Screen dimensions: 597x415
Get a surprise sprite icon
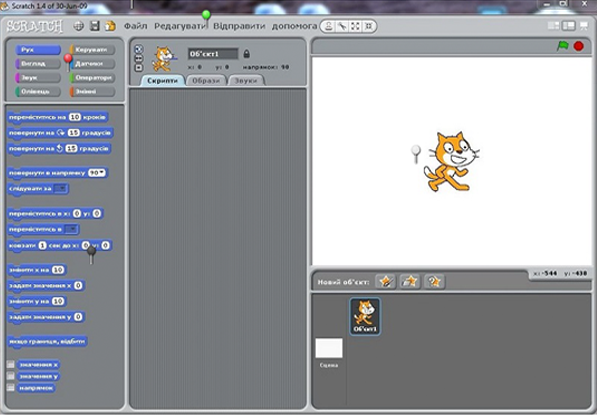434,282
